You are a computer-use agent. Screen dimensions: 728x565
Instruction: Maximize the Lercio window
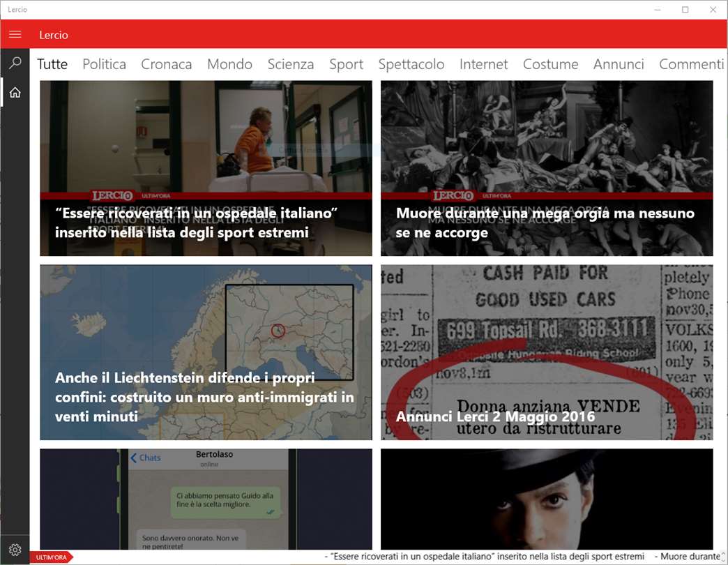click(x=685, y=10)
